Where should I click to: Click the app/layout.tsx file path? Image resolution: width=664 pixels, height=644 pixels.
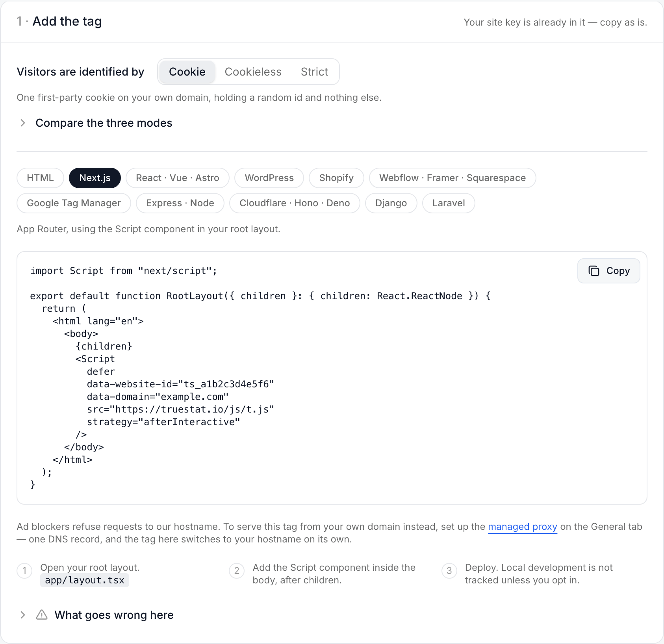(x=85, y=580)
